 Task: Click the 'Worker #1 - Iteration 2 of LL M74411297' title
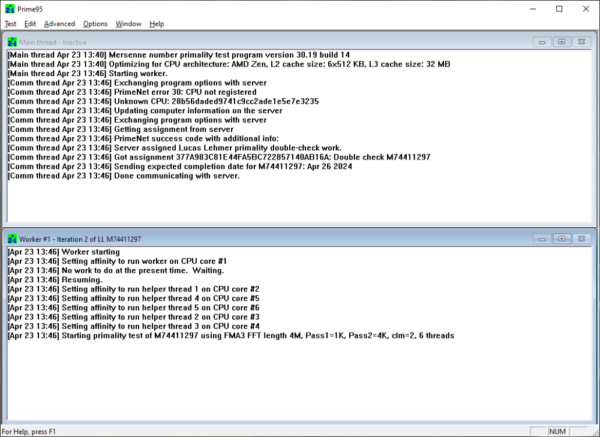tap(80, 239)
